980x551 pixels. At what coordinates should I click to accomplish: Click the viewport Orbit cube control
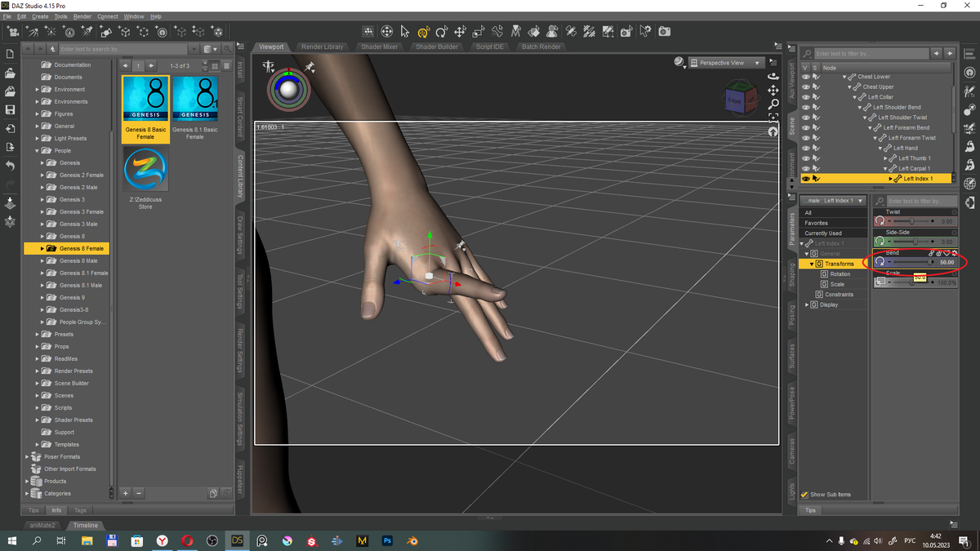(x=773, y=77)
